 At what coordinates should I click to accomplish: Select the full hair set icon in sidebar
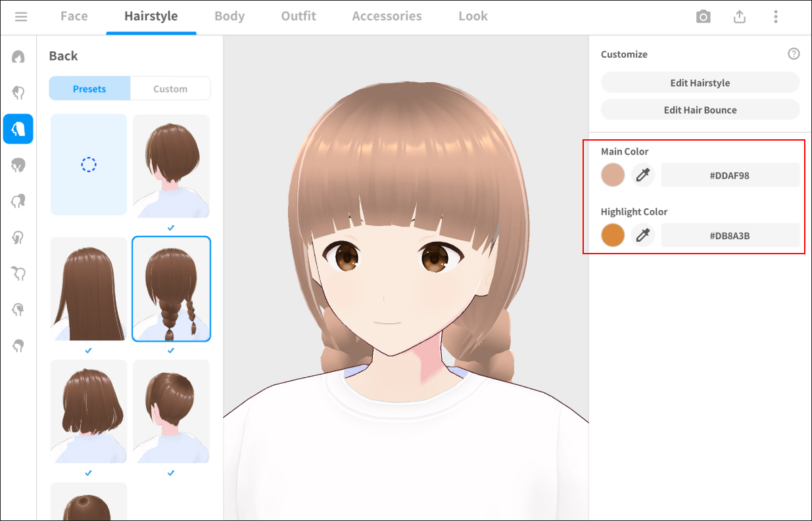[18, 57]
